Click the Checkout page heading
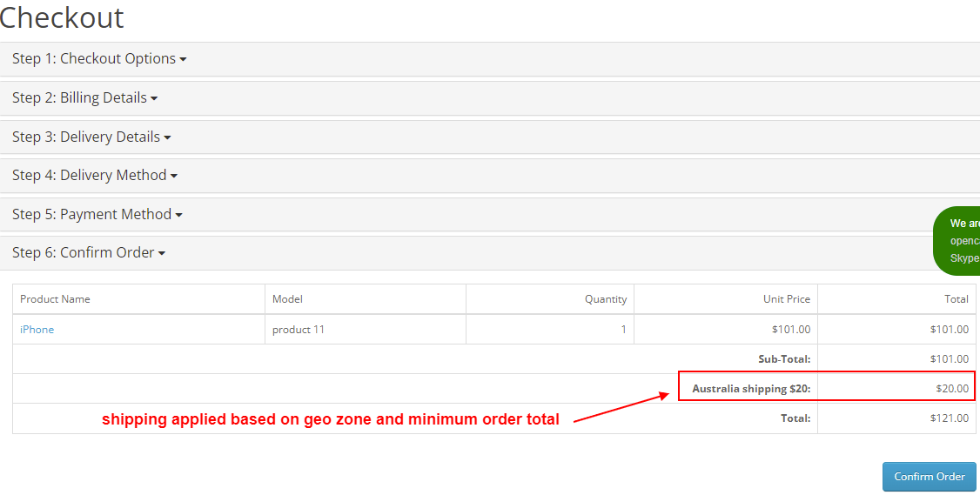The image size is (980, 495). point(62,17)
